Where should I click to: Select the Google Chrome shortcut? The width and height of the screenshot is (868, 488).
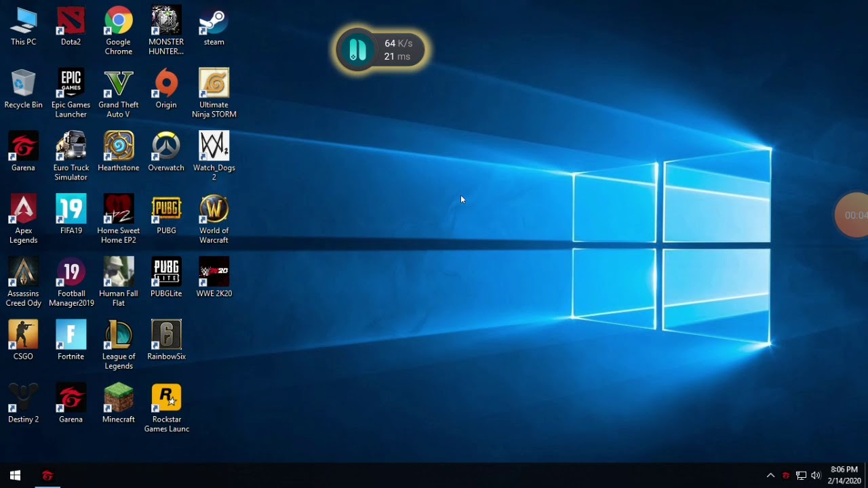(x=119, y=31)
